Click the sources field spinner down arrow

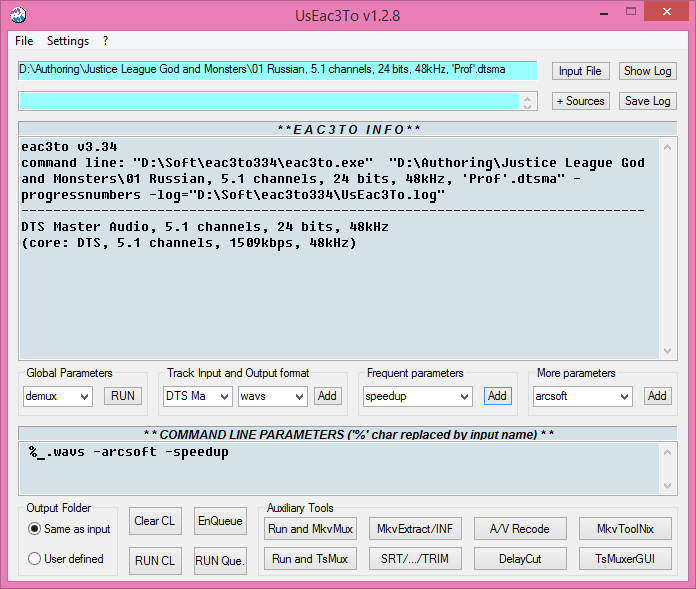click(527, 106)
